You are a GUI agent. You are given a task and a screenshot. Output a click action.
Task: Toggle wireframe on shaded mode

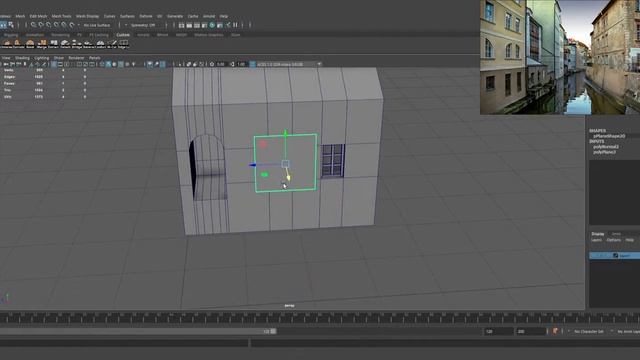(x=121, y=64)
